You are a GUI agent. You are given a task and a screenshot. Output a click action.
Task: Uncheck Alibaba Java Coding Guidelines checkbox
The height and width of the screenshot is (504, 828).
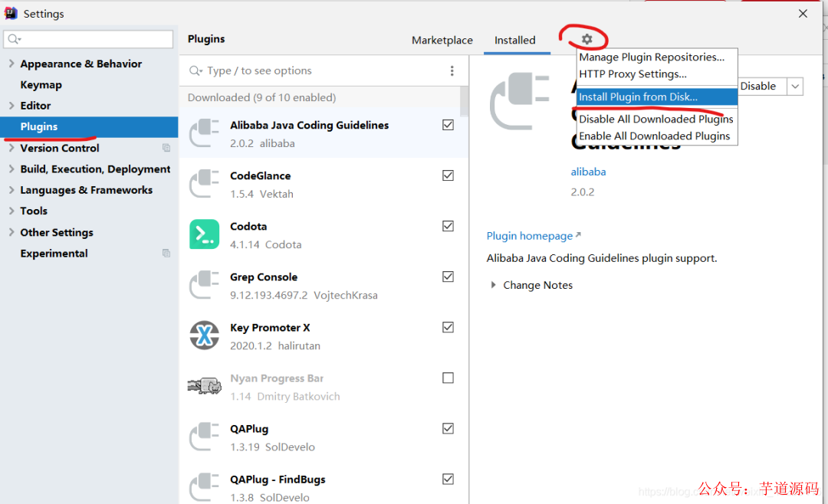pyautogui.click(x=448, y=125)
